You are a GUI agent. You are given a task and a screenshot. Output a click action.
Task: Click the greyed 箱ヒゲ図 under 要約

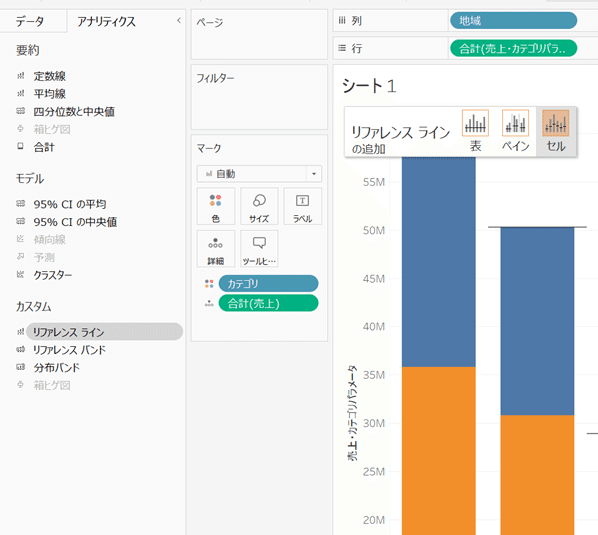52,129
